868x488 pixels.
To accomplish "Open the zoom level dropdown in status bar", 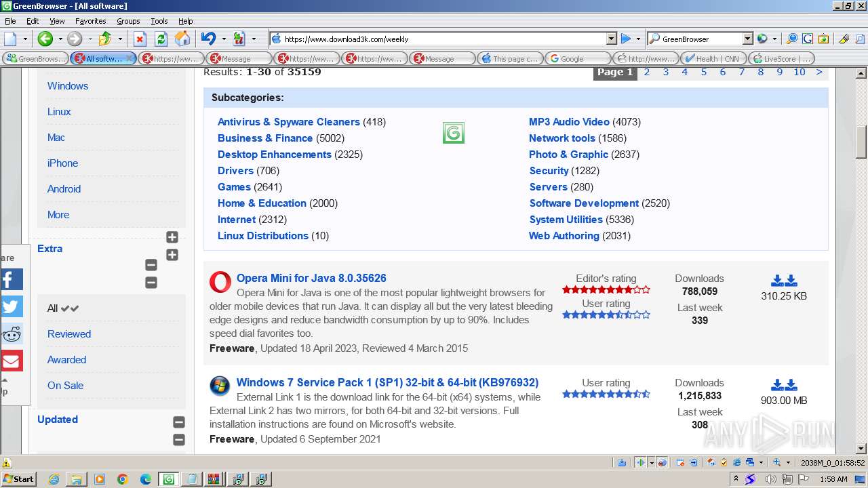I will click(788, 462).
